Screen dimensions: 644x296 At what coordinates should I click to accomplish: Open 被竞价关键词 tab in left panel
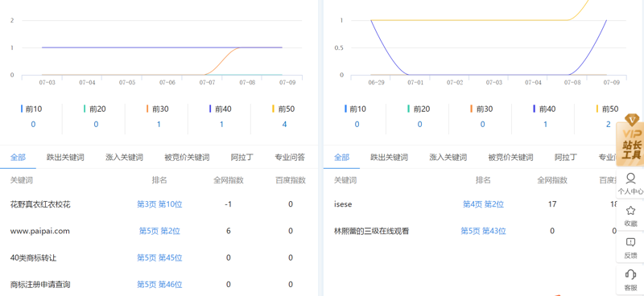click(187, 157)
